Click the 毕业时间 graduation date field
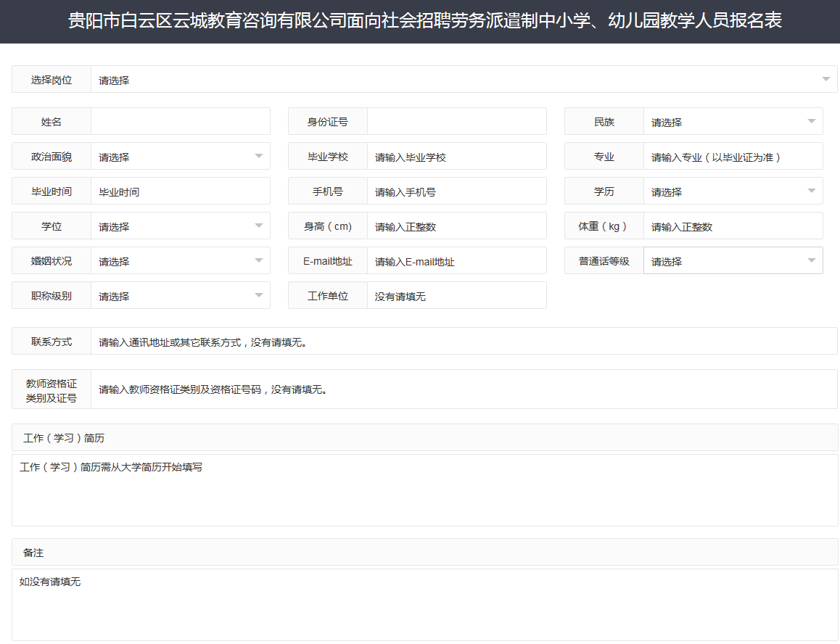The width and height of the screenshot is (840, 644). (x=180, y=191)
